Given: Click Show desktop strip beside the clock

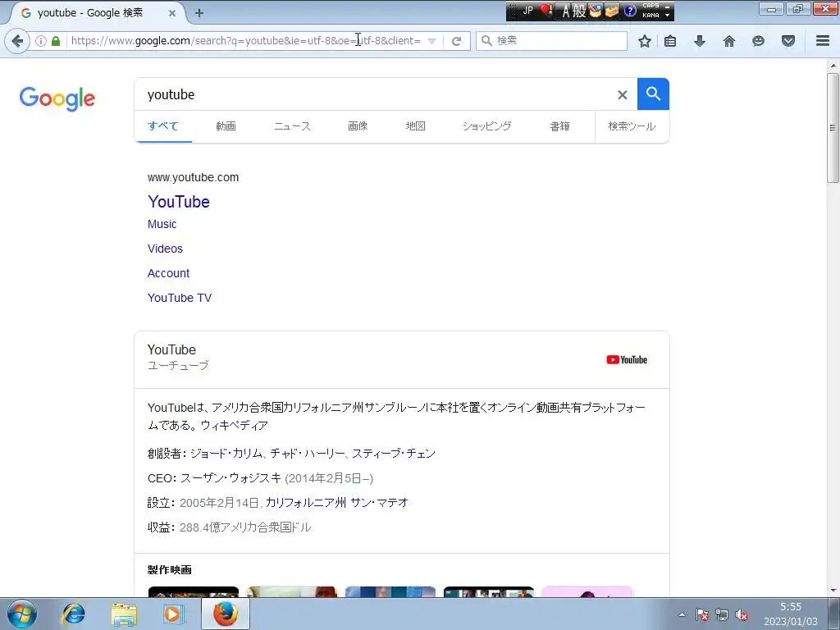Looking at the screenshot, I should point(834,614).
